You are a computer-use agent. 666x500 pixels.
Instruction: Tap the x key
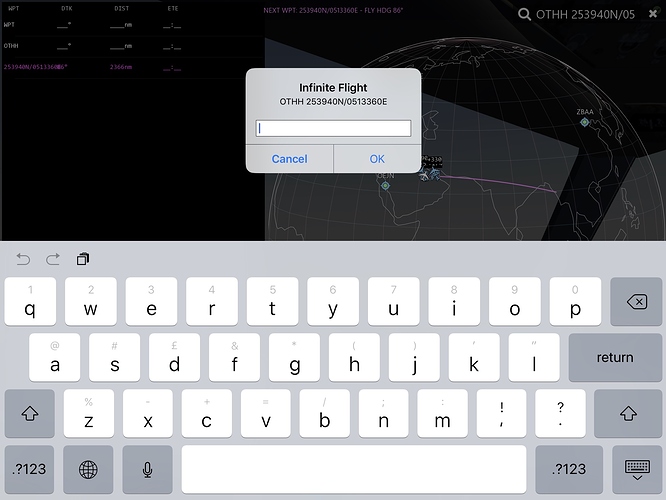pyautogui.click(x=148, y=413)
